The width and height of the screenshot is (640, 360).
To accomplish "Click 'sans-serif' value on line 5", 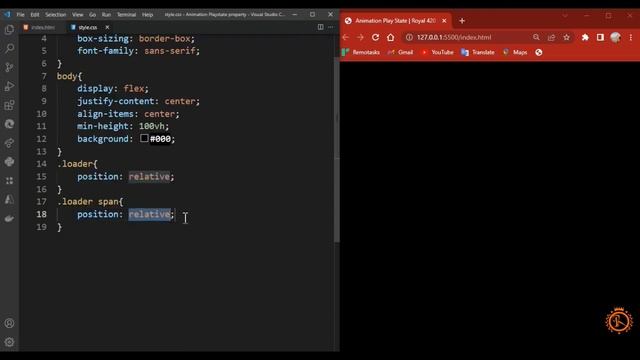I will click(169, 51).
